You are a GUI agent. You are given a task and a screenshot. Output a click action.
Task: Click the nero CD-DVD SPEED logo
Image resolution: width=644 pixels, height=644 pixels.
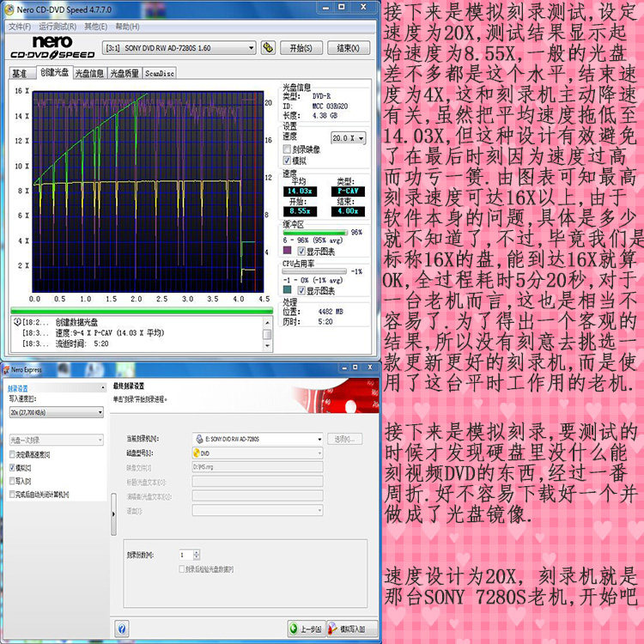pos(52,47)
